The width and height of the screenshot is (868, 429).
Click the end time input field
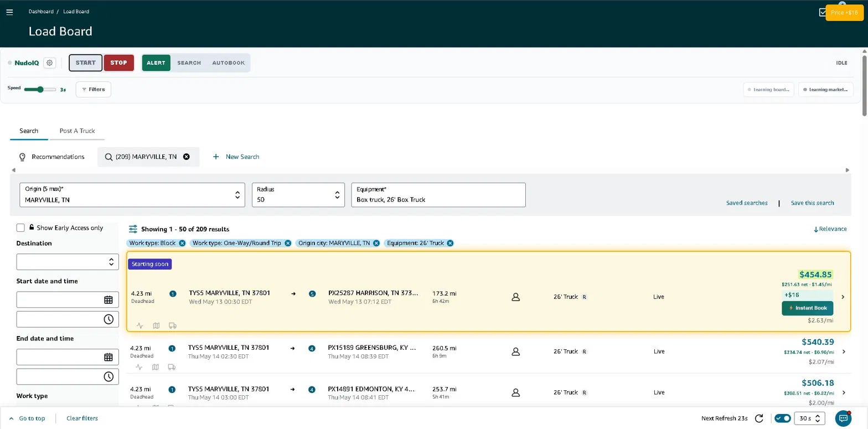click(68, 376)
